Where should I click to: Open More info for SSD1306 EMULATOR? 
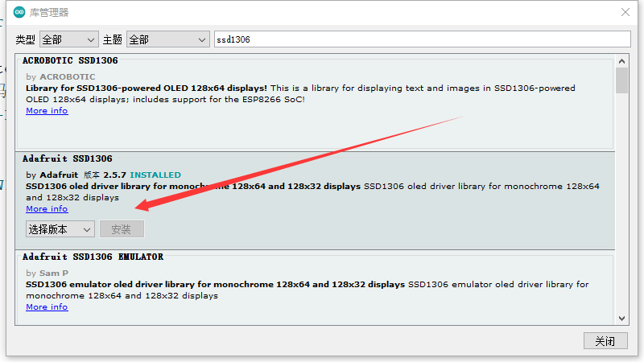[x=47, y=307]
